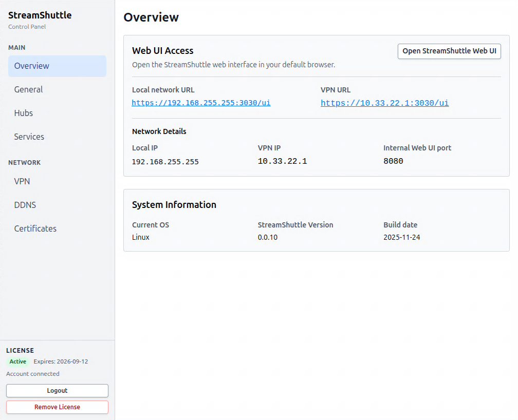Click the NETWORK section label
Screen dimensions: 518x420
point(25,162)
